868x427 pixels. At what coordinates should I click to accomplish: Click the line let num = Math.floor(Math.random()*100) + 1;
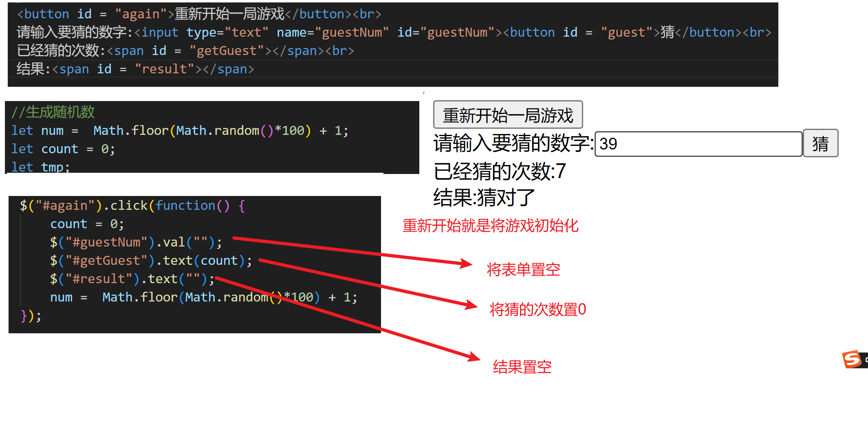click(x=180, y=130)
